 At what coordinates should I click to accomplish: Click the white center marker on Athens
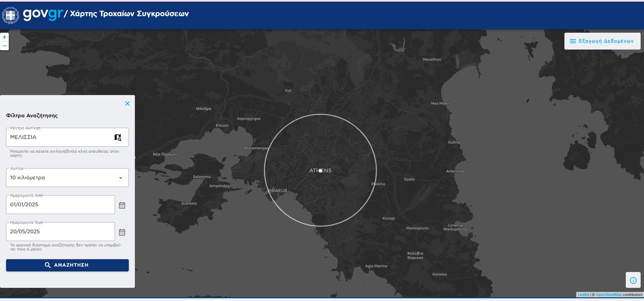pos(320,171)
